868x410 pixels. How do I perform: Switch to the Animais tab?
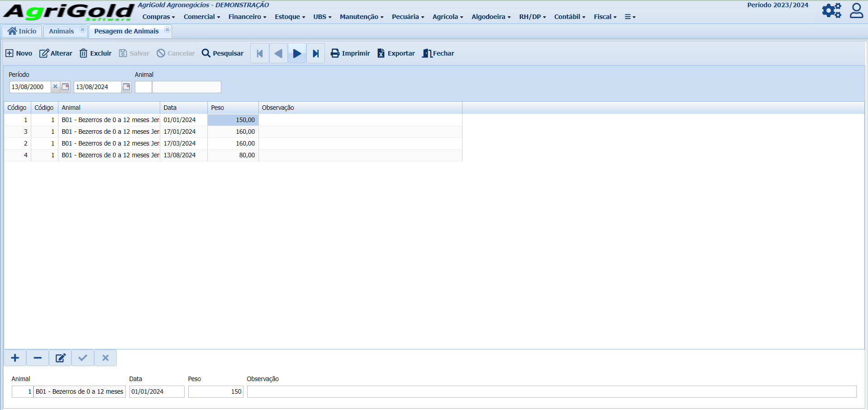point(62,31)
